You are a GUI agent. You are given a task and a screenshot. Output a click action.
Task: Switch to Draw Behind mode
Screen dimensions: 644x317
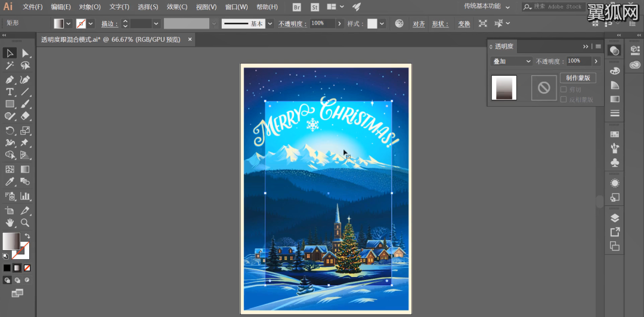pyautogui.click(x=17, y=280)
